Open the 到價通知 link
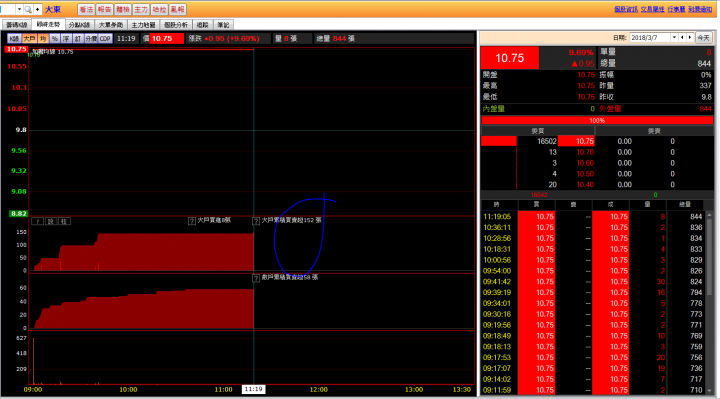 click(x=700, y=9)
